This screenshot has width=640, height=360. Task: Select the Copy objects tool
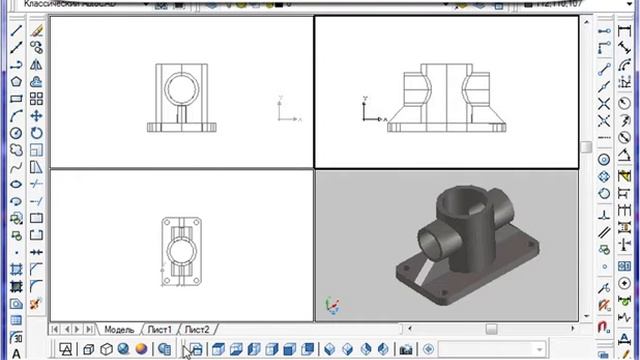click(x=36, y=47)
